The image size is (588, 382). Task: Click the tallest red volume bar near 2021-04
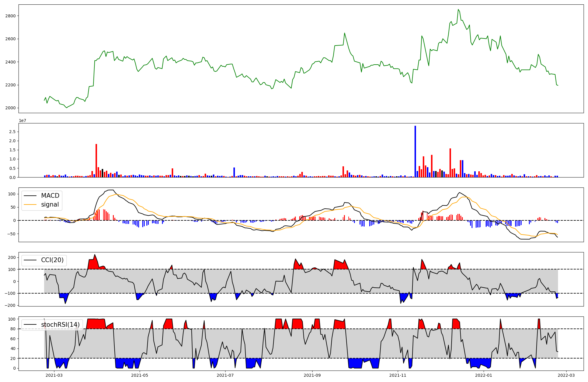(96, 160)
